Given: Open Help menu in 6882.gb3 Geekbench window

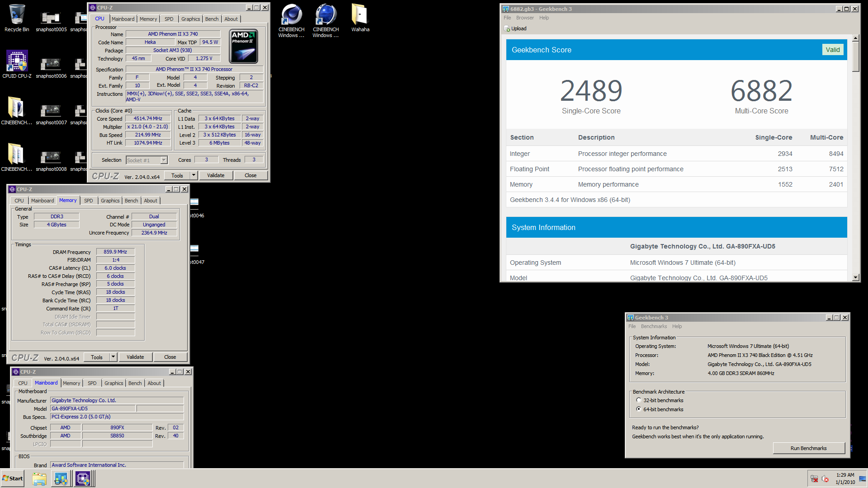Looking at the screenshot, I should coord(544,18).
